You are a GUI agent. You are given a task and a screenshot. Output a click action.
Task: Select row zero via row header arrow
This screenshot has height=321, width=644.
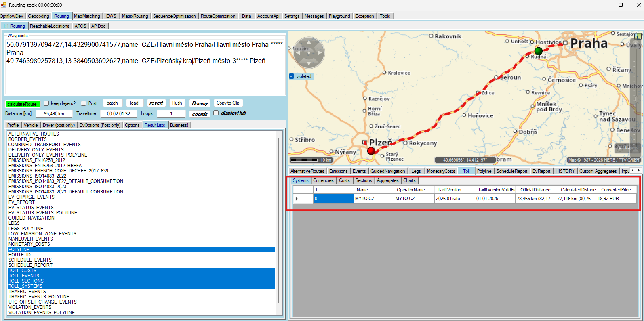(297, 199)
